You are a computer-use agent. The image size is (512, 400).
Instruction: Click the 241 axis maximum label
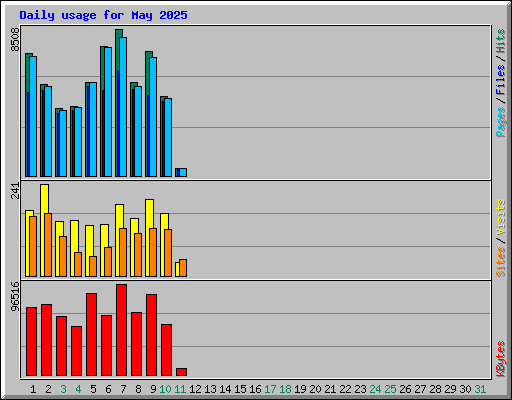[x=15, y=191]
